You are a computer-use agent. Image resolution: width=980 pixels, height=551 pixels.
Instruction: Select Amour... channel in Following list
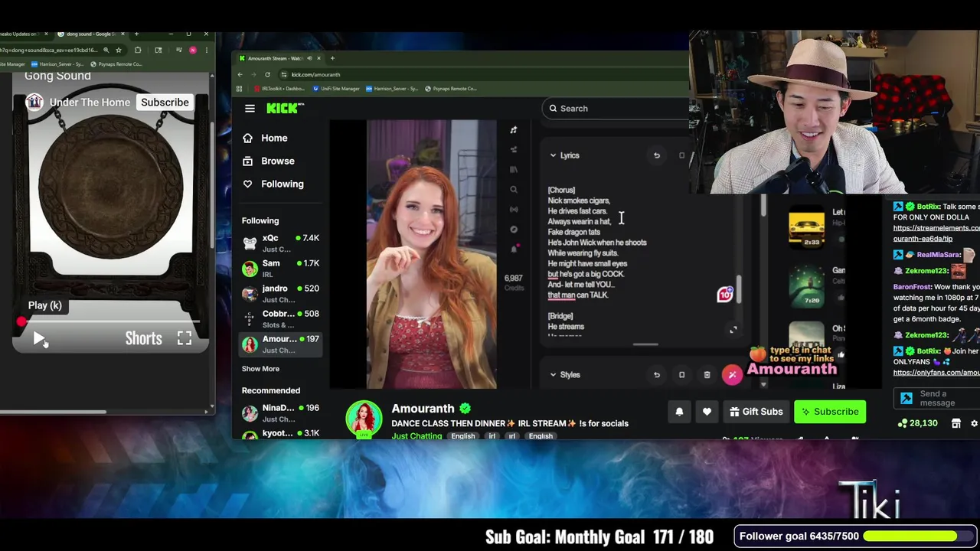(280, 344)
